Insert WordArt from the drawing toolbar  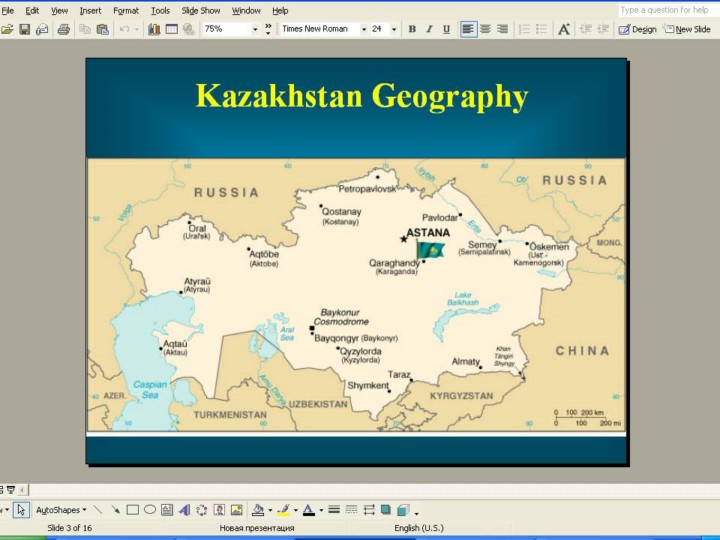pos(184,510)
